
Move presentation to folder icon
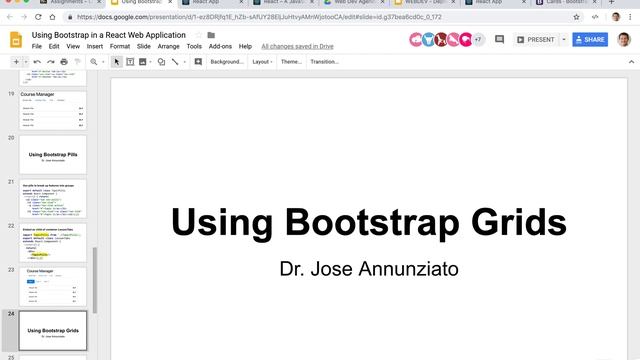coord(211,35)
